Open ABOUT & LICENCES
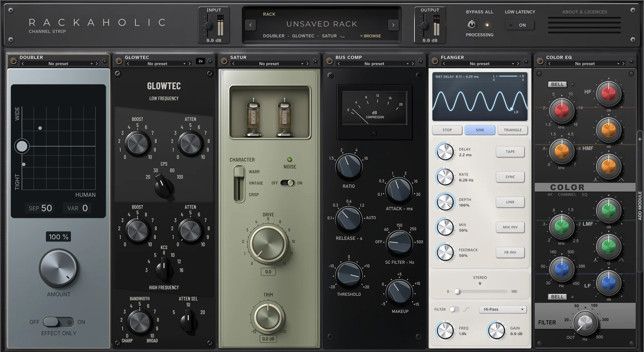The height and width of the screenshot is (352, 644). pyautogui.click(x=584, y=12)
